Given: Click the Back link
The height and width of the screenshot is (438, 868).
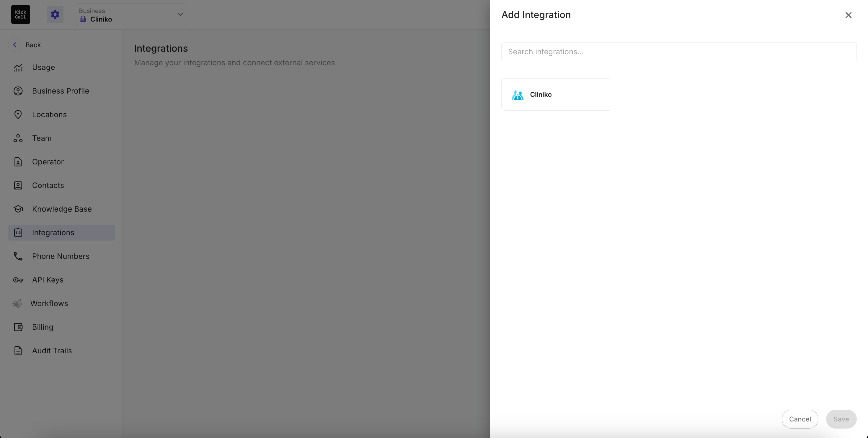Looking at the screenshot, I should (x=33, y=45).
